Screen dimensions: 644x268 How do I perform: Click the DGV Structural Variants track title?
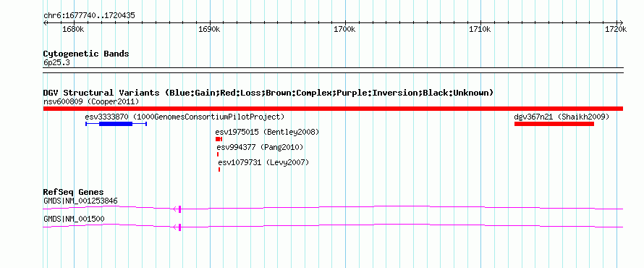click(268, 93)
